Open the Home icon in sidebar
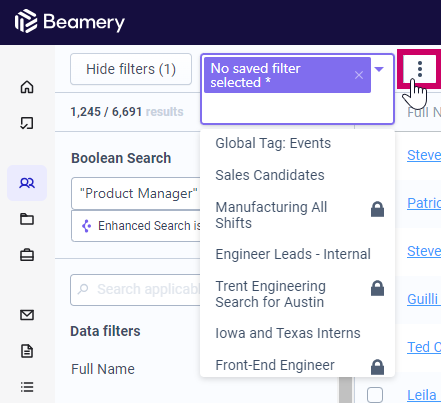The width and height of the screenshot is (441, 403). tap(27, 87)
